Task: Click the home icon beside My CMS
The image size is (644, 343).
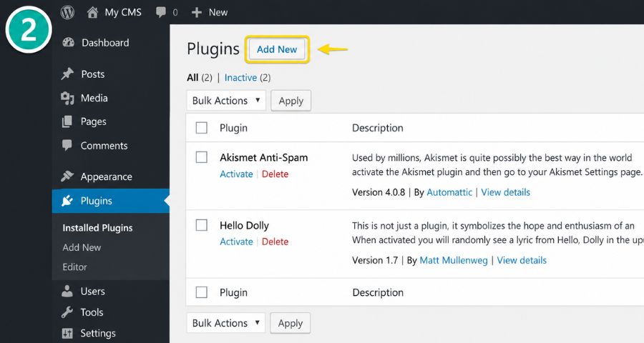Action: pyautogui.click(x=92, y=12)
